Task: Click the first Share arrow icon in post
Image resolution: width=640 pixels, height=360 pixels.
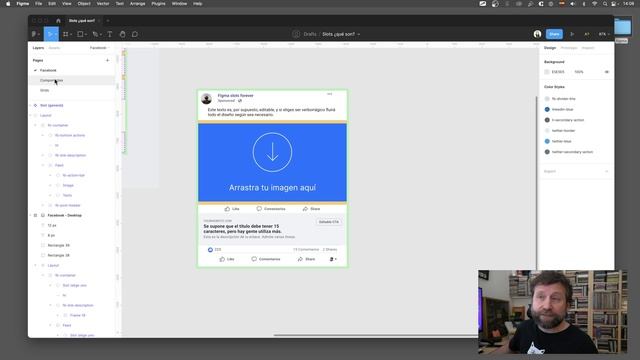Action: click(x=305, y=209)
